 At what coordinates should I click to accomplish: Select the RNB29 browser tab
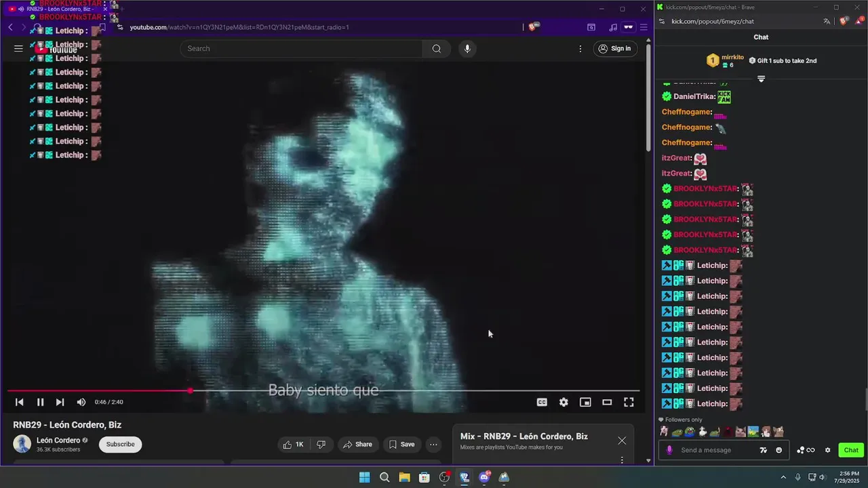coord(58,9)
